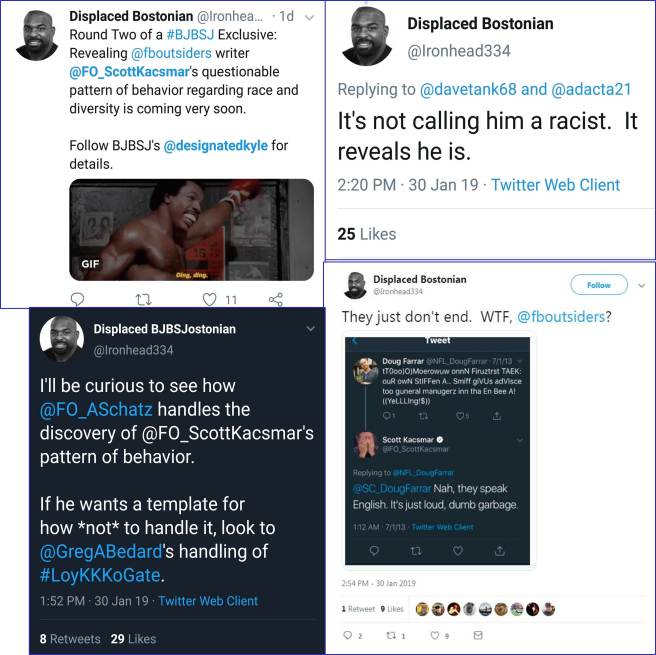Like the 'WTF, @fboutsiders?' tweet

click(435, 635)
